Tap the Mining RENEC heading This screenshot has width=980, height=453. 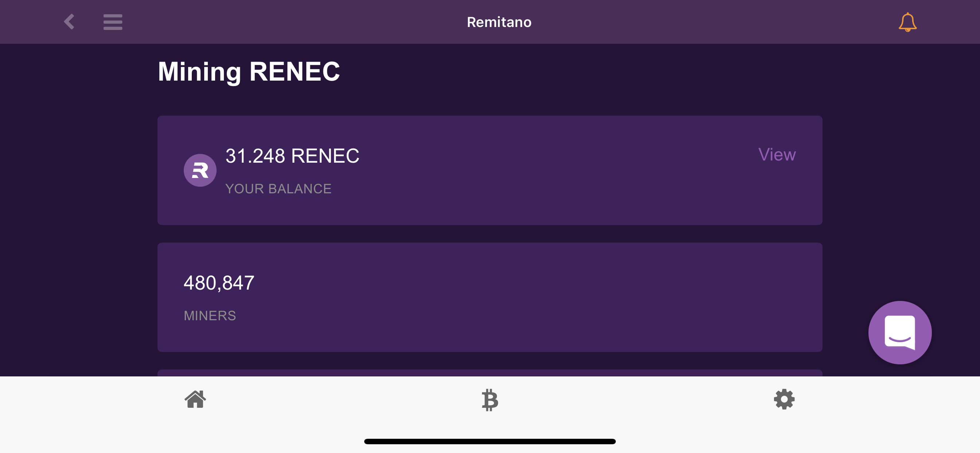pos(249,71)
